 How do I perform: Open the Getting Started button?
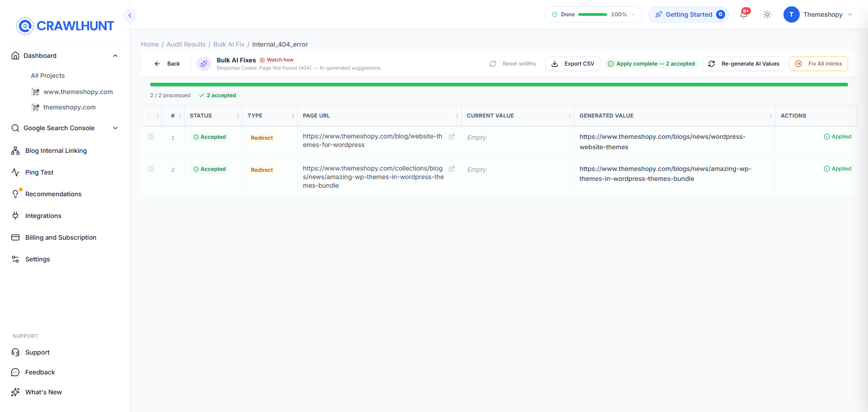tap(689, 14)
